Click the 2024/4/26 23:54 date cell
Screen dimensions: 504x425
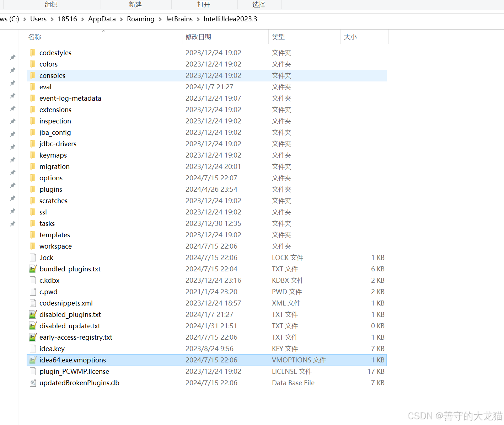point(211,190)
